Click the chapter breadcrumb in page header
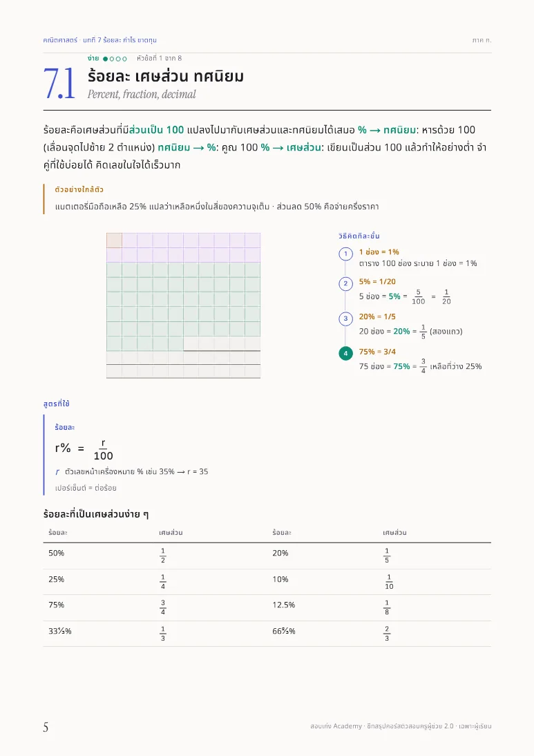The image size is (534, 756). tap(99, 40)
